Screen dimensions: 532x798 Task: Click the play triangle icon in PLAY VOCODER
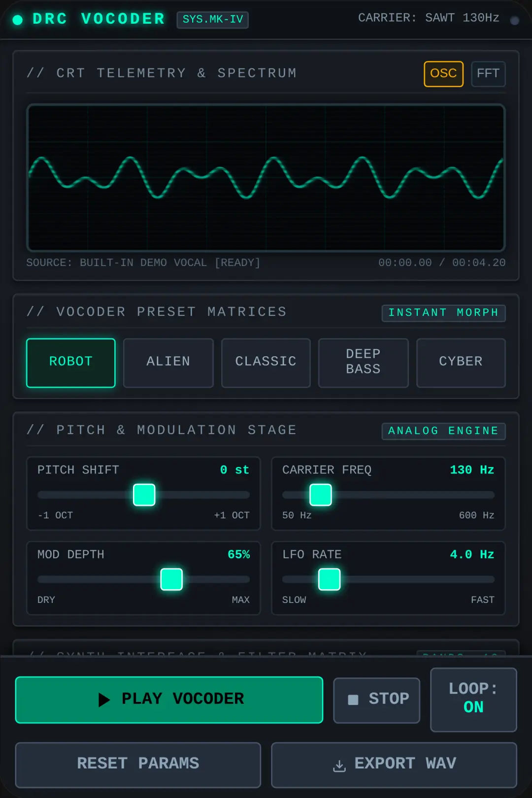tap(104, 699)
